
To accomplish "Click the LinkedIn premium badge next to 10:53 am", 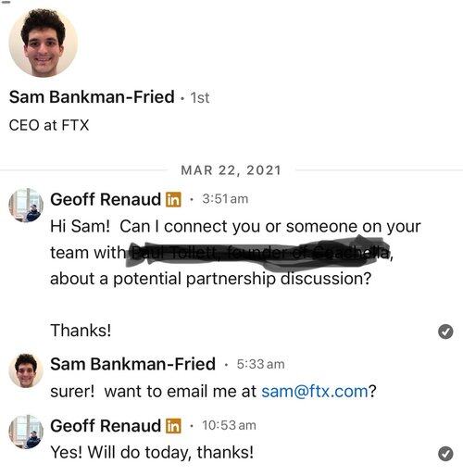I will pos(173,426).
